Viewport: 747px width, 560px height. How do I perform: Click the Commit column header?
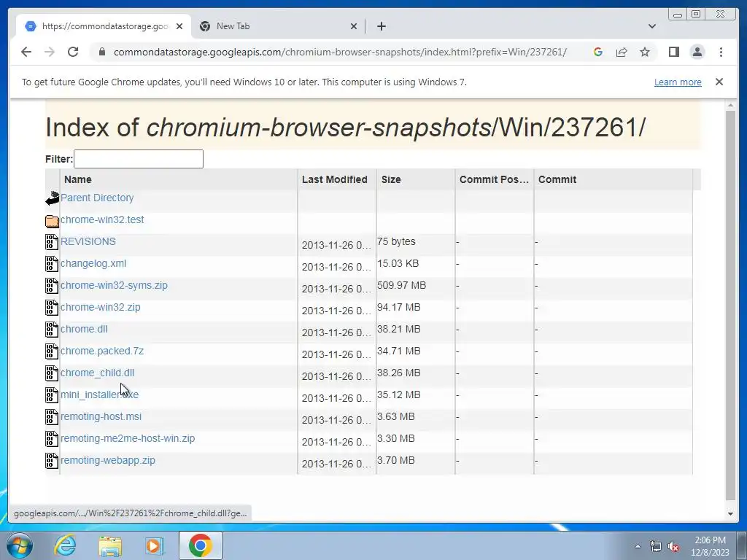(613, 179)
